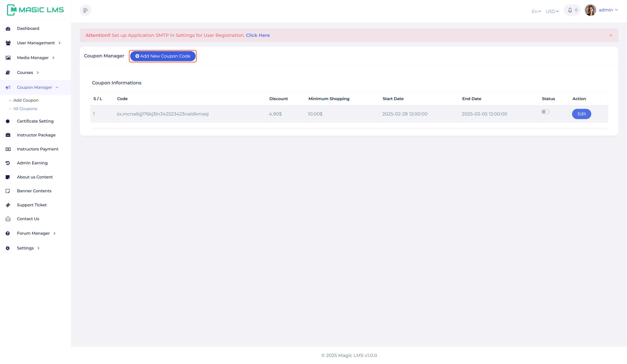Open the admin user dropdown arrow
This screenshot has width=627, height=364.
616,10
